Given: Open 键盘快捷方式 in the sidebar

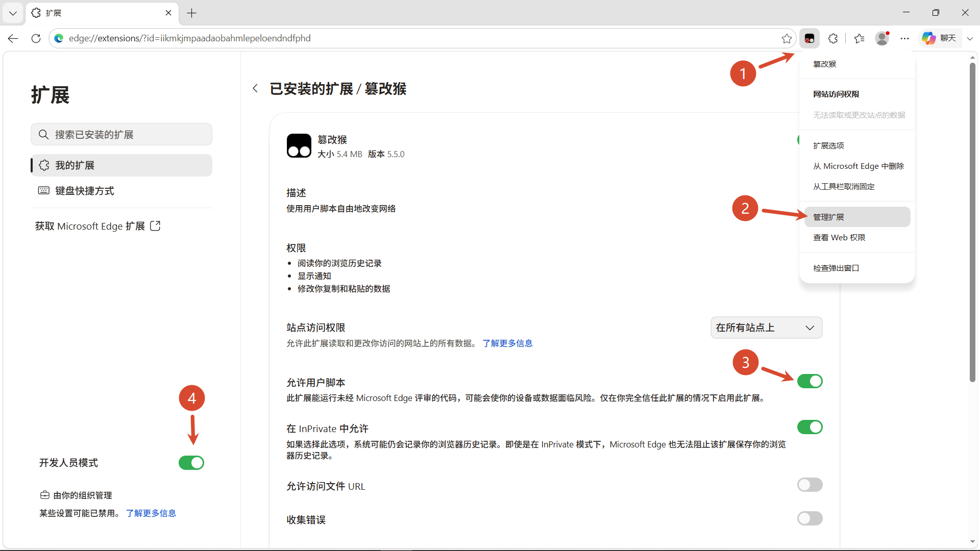Looking at the screenshot, I should (x=121, y=191).
